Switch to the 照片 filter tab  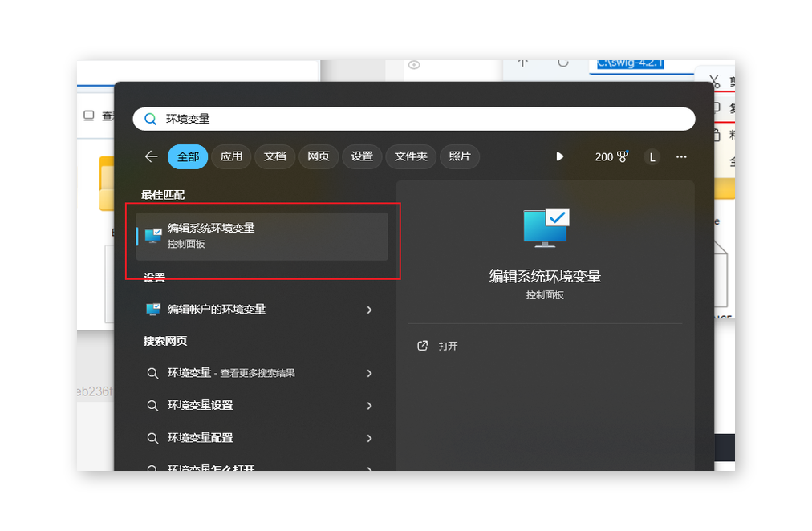click(459, 156)
